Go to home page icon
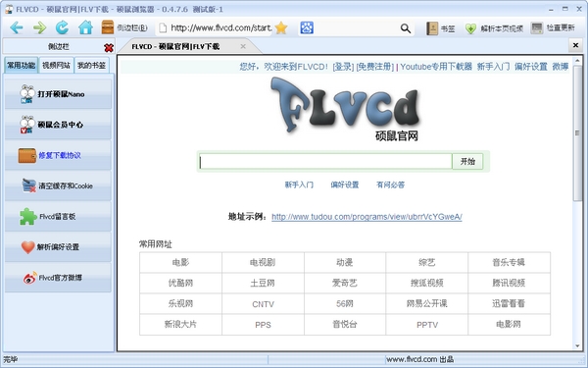This screenshot has width=588, height=368. click(85, 27)
